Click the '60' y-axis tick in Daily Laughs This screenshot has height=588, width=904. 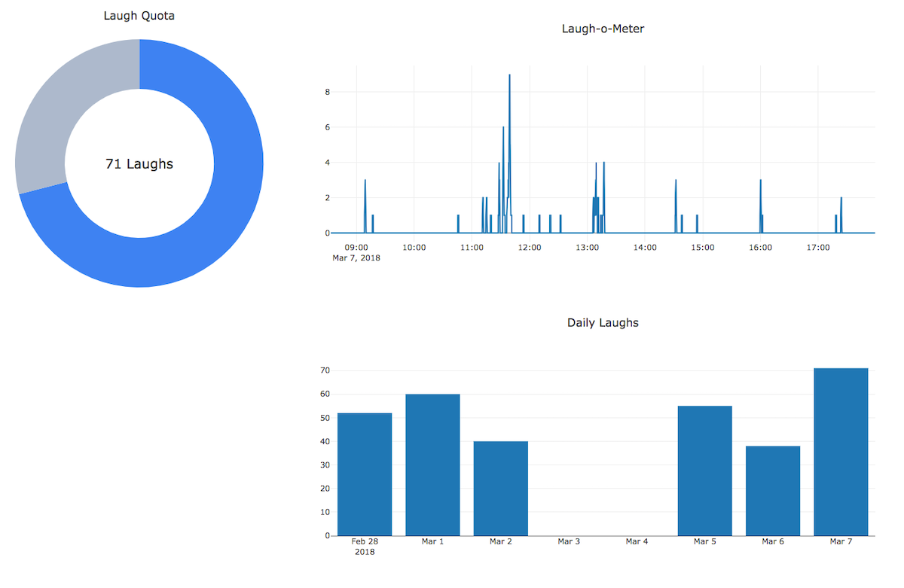point(325,394)
